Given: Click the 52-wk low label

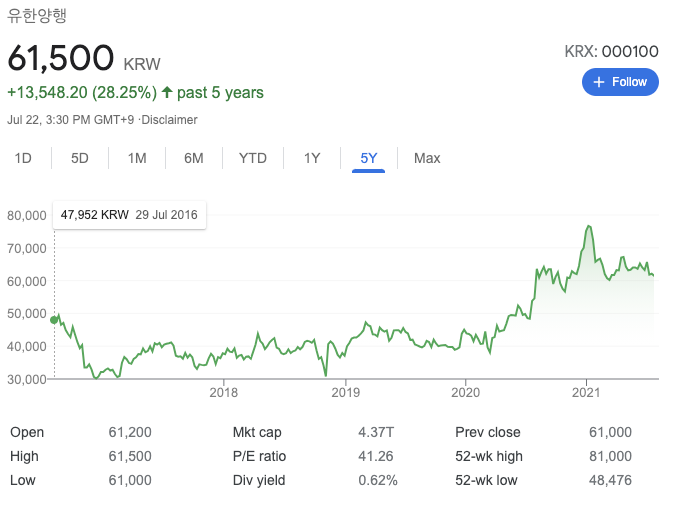Looking at the screenshot, I should (x=486, y=480).
